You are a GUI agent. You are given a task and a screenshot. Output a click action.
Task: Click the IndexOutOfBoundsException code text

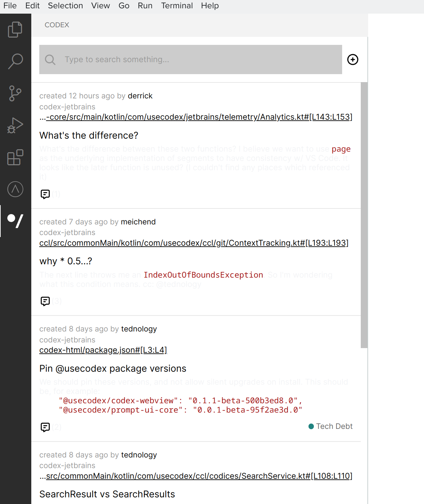click(203, 275)
